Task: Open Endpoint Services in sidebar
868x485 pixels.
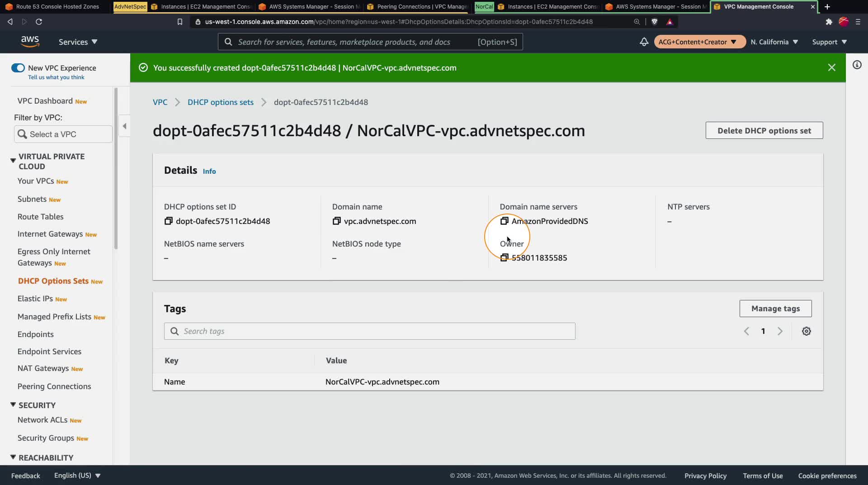Action: coord(49,352)
